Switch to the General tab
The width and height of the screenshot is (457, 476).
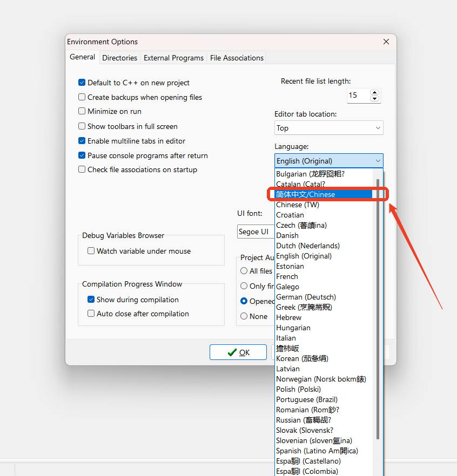click(x=82, y=57)
